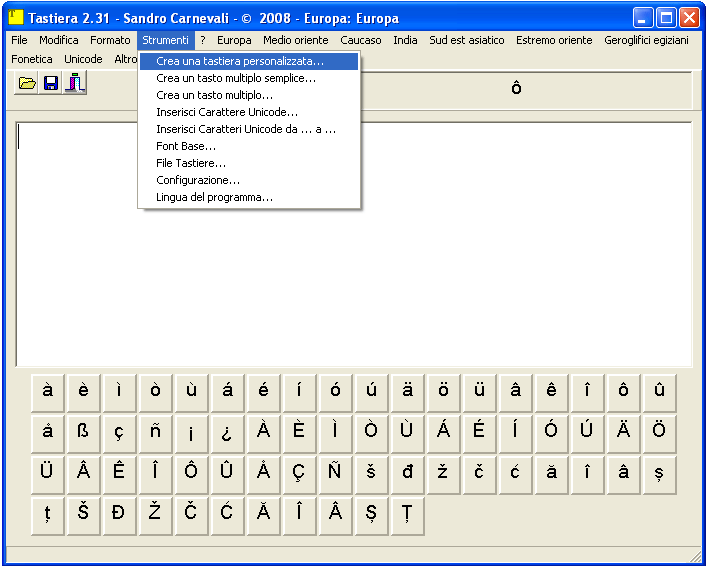Click the uppercase 'À' key
Image resolution: width=709 pixels, height=566 pixels.
click(263, 433)
